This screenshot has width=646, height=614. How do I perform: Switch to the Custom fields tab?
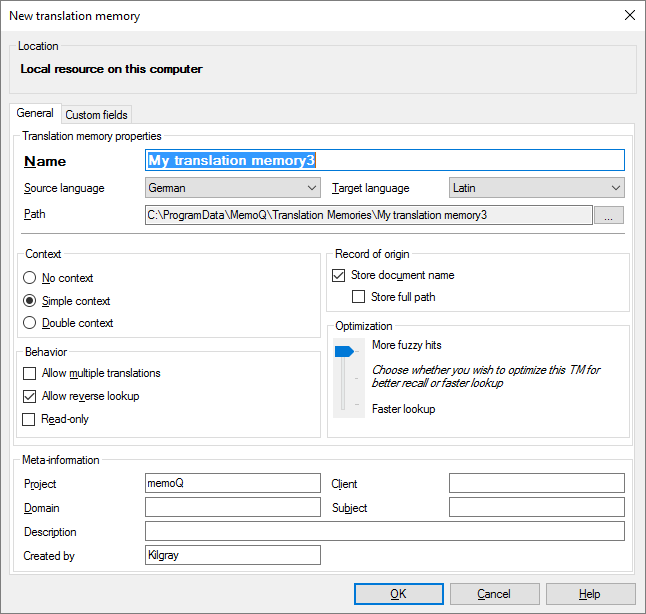click(96, 115)
